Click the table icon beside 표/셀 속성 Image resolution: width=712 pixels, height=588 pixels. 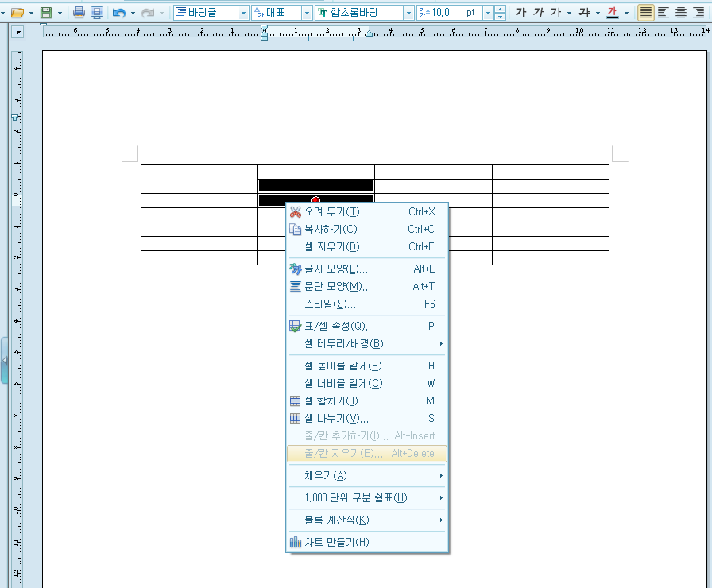click(x=295, y=326)
